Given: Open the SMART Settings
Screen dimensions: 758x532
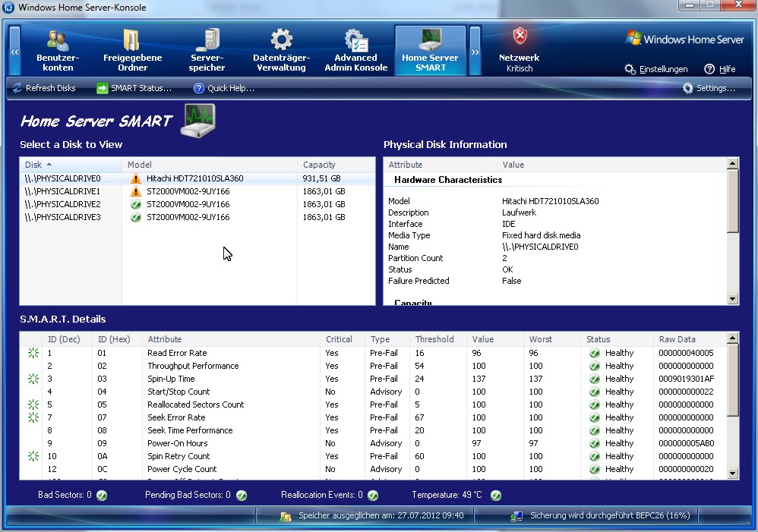Looking at the screenshot, I should pos(709,88).
